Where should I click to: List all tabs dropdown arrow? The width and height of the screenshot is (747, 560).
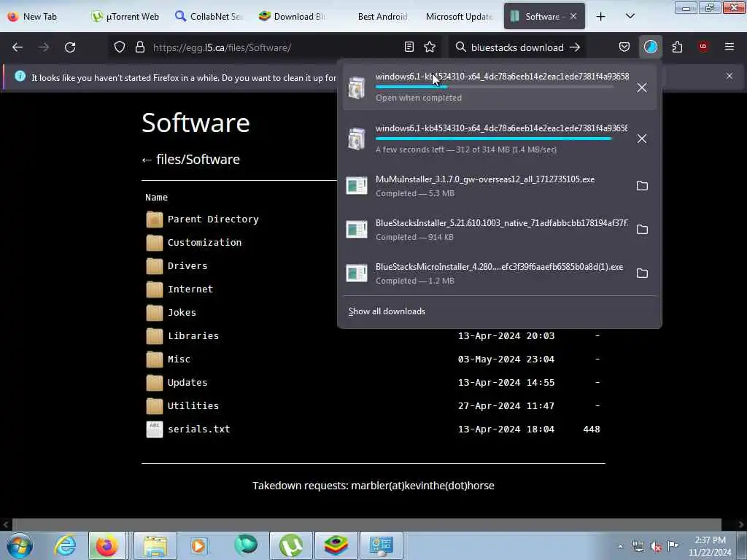[x=630, y=16]
